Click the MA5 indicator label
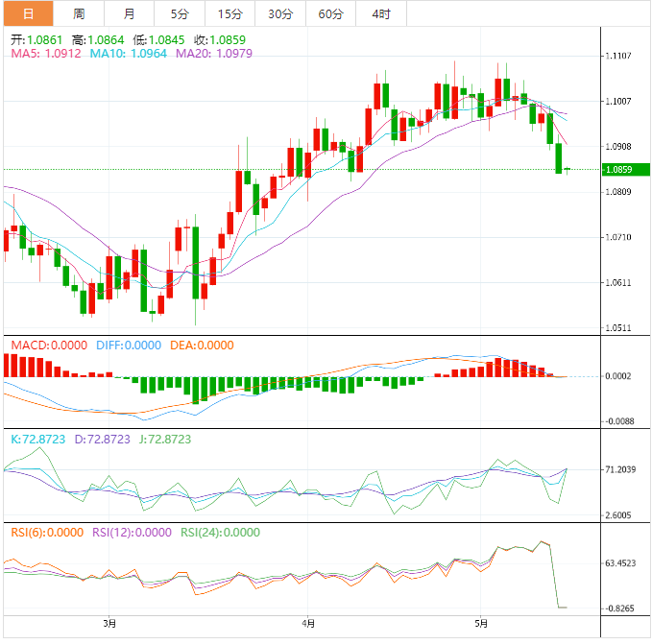The height and width of the screenshot is (644, 652). pos(46,54)
